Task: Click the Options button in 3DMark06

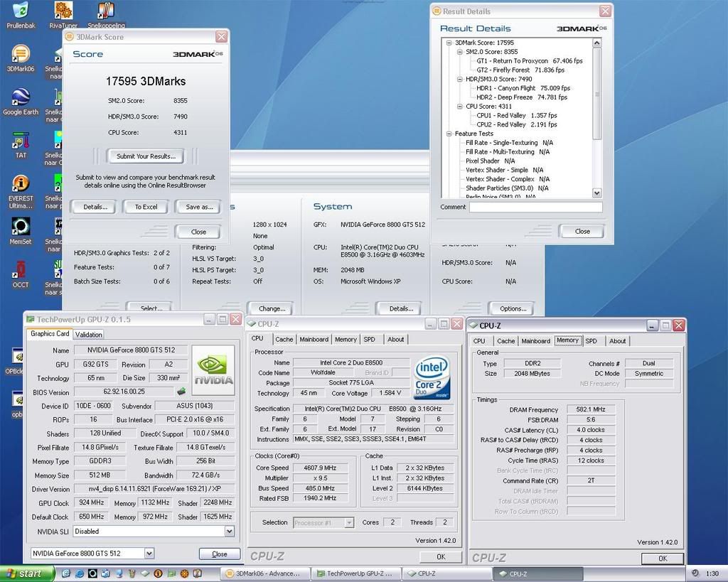Action: click(x=513, y=308)
